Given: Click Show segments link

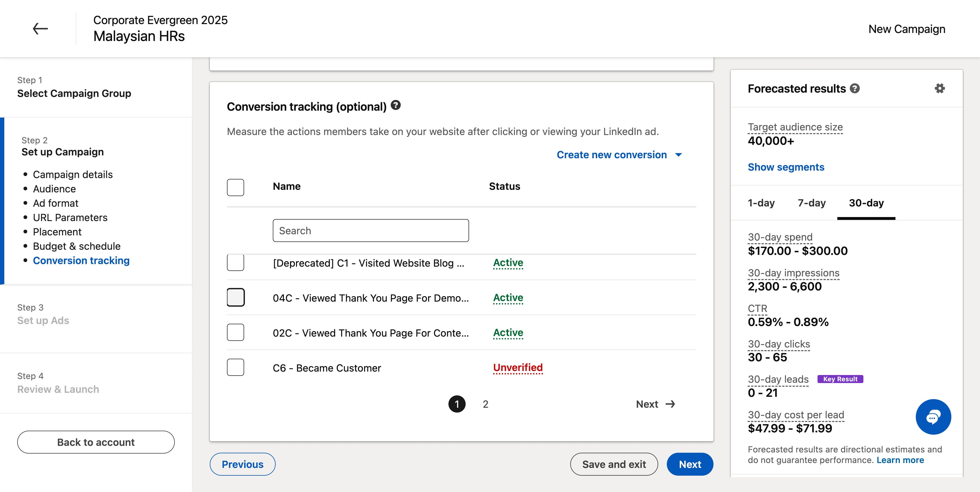Looking at the screenshot, I should pos(786,167).
